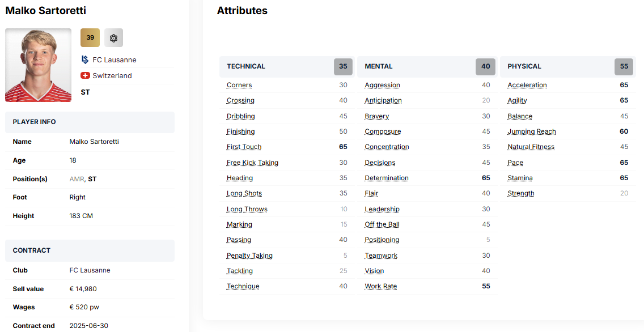Screen dimensions: 644x332
Task: Click the FC Lausanne club crest icon
Action: 85,59
